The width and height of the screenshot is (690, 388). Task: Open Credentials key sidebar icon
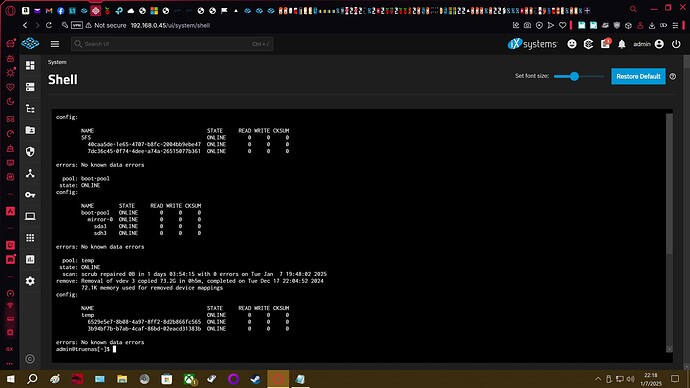click(x=30, y=195)
